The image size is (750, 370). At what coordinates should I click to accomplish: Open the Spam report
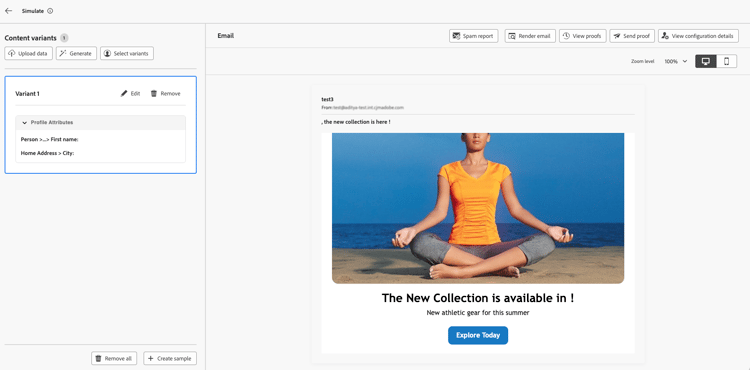pyautogui.click(x=474, y=36)
